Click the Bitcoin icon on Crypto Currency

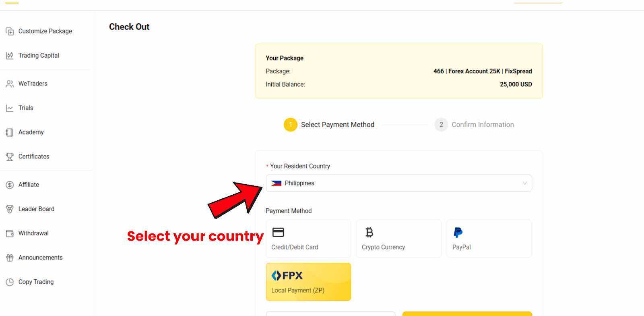click(x=369, y=232)
